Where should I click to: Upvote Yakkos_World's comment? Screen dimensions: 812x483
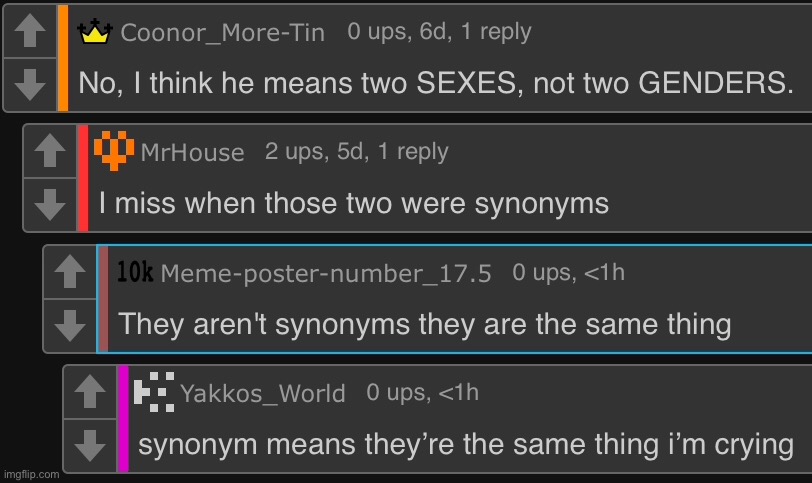[x=90, y=392]
